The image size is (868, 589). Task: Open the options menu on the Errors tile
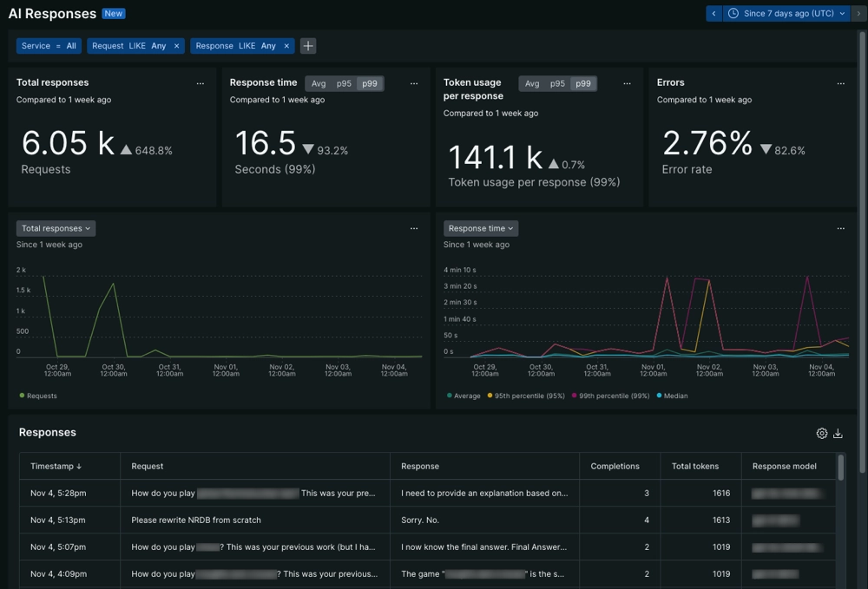pyautogui.click(x=840, y=83)
